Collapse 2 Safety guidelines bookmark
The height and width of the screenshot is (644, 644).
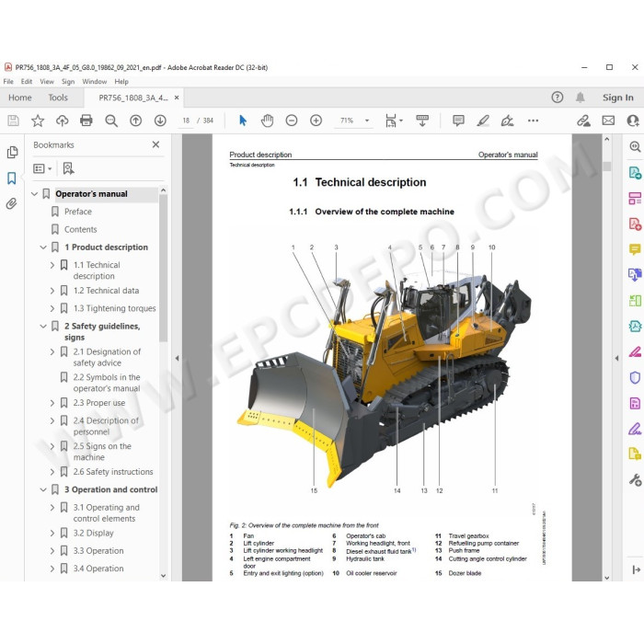tap(43, 326)
